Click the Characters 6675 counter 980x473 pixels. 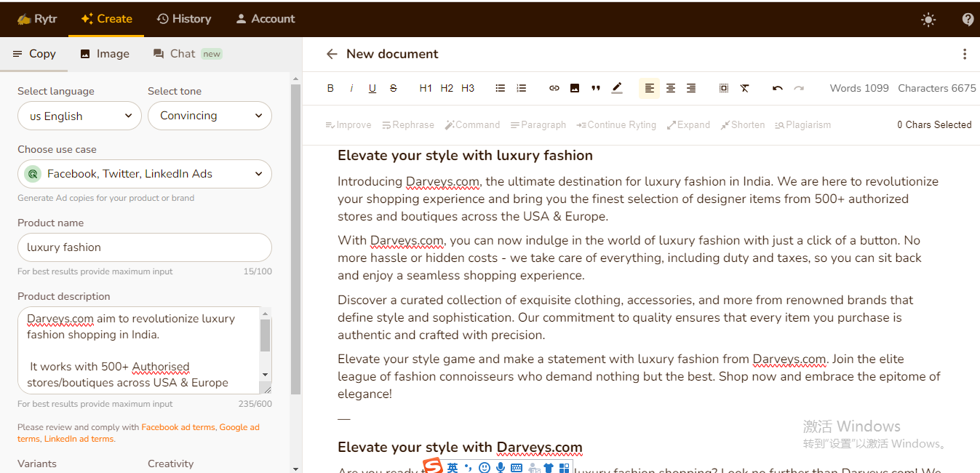tap(937, 88)
